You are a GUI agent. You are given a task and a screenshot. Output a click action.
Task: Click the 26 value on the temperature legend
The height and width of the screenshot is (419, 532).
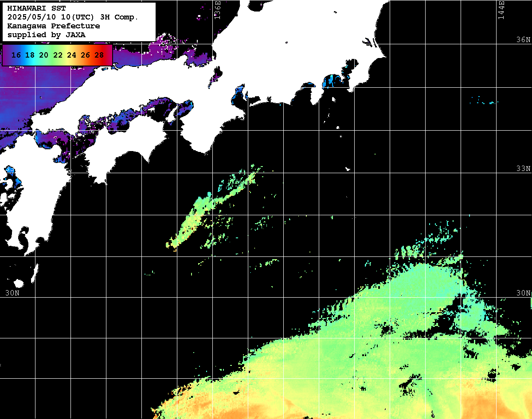pos(85,55)
